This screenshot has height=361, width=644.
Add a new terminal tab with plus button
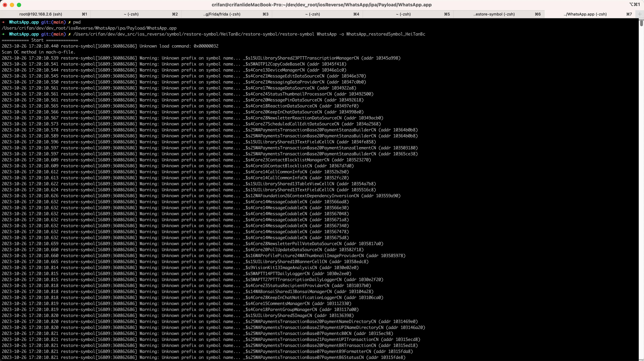(x=639, y=14)
